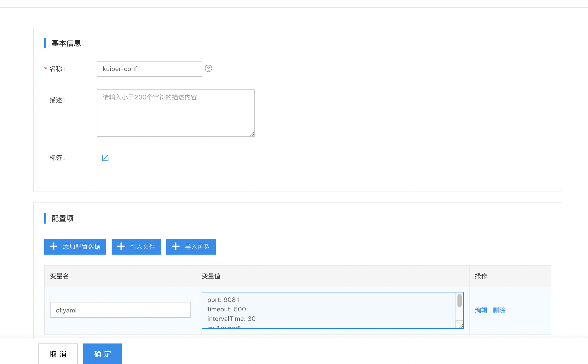Click the 编辑 link for cf.yaml

click(481, 310)
